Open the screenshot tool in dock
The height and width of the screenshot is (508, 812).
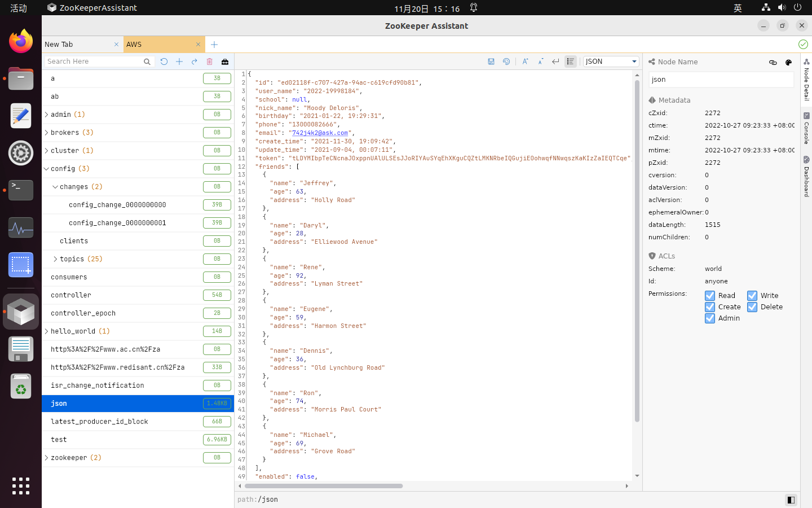point(21,265)
